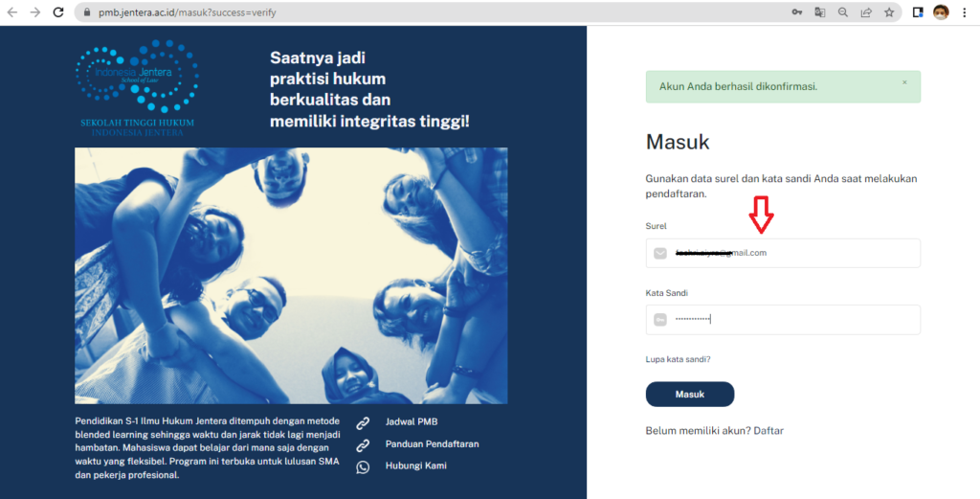This screenshot has height=499, width=980.
Task: Dismiss the account confirmed alert
Action: [904, 82]
